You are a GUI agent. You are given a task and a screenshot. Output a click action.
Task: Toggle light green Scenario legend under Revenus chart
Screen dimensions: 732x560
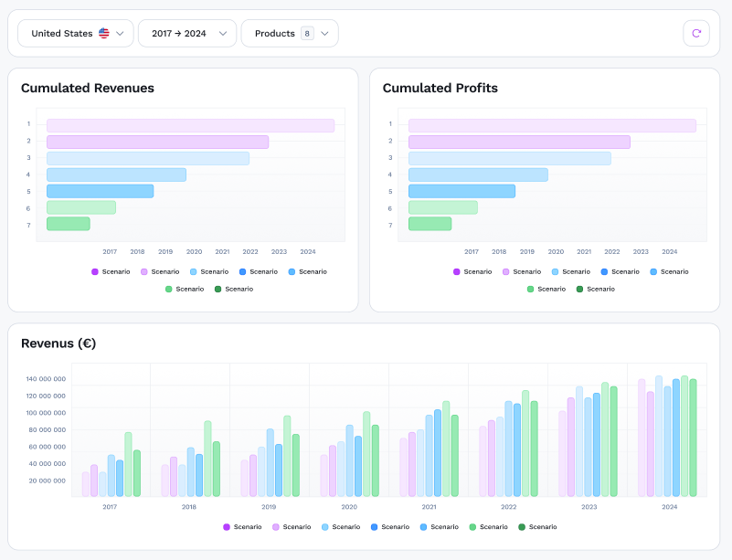pyautogui.click(x=488, y=527)
